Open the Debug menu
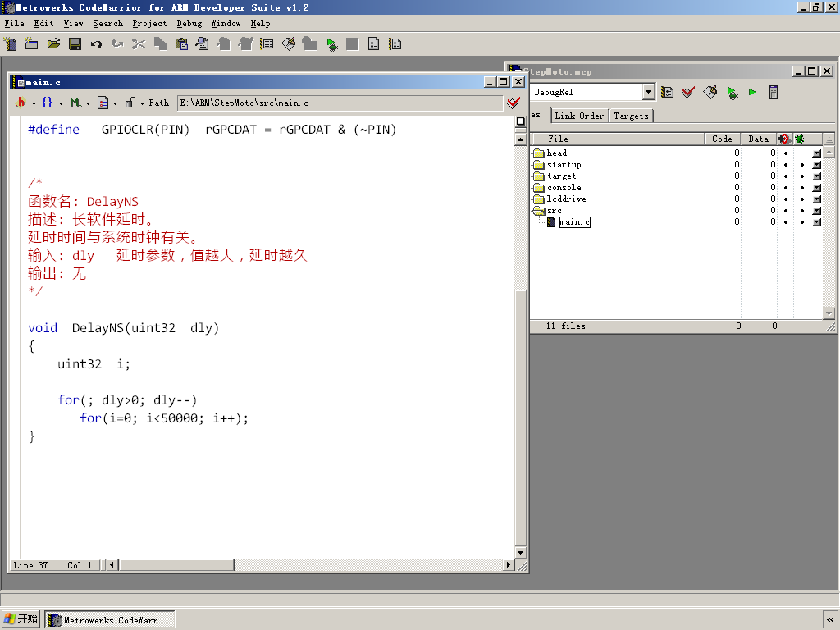The width and height of the screenshot is (840, 630). pyautogui.click(x=189, y=23)
